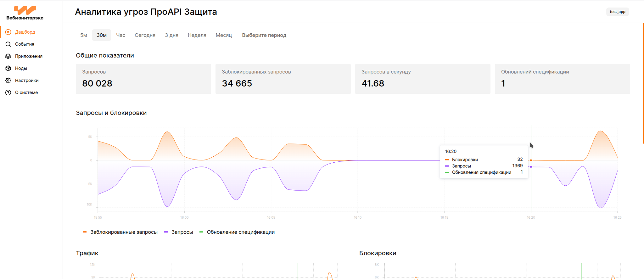Click the Приложения layers icon
Screen dimensions: 644x280
click(x=8, y=56)
